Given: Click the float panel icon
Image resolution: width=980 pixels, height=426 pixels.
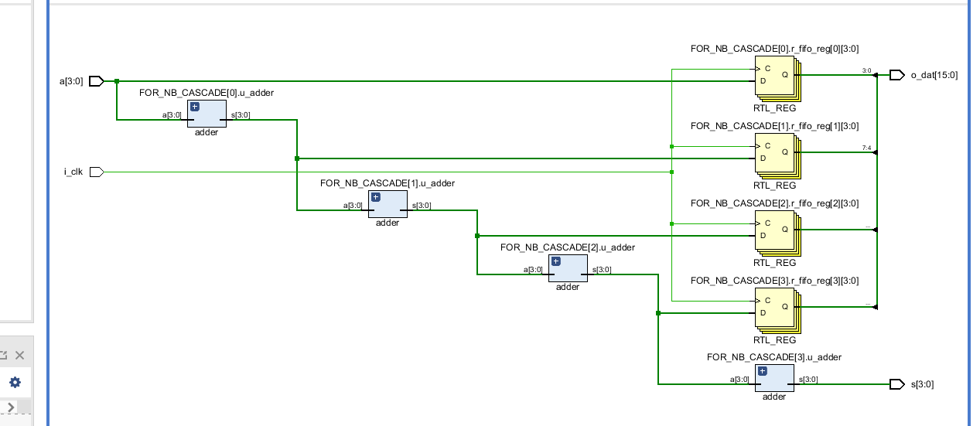Looking at the screenshot, I should tap(2, 356).
